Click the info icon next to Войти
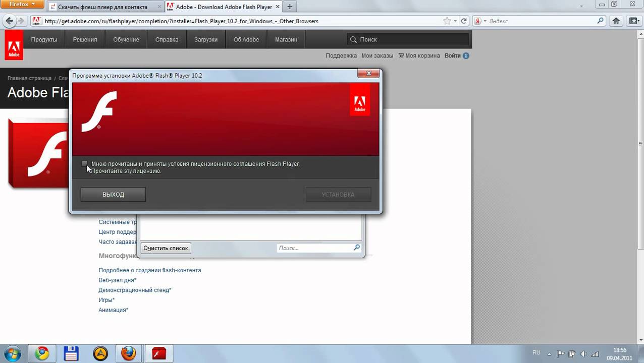Screen dimensions: 644x363 click(x=466, y=55)
